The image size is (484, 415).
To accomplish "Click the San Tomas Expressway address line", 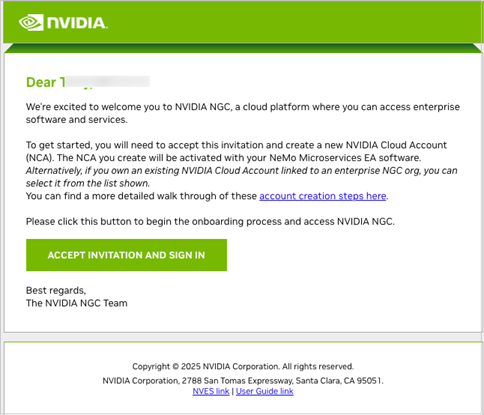I will (243, 380).
